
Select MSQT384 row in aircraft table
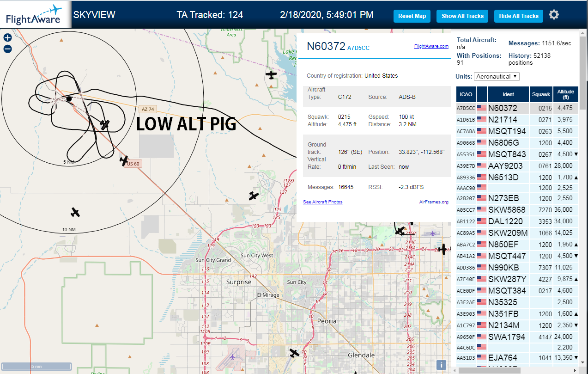click(517, 290)
